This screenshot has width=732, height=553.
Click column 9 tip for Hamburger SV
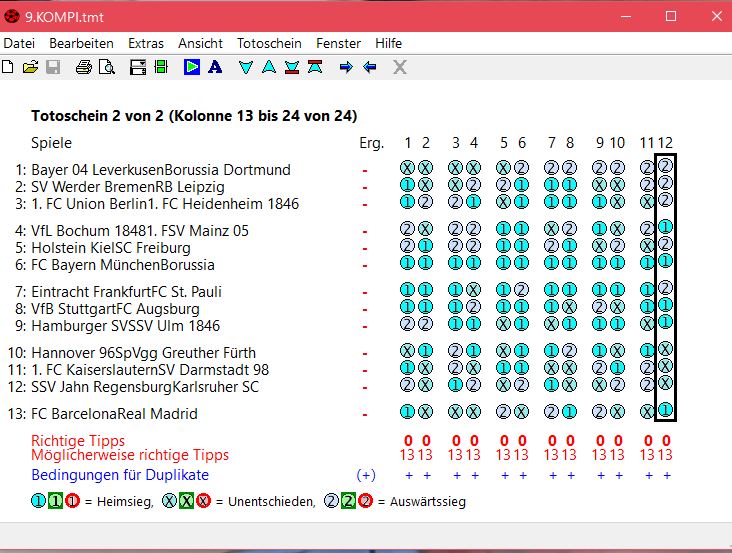point(599,324)
